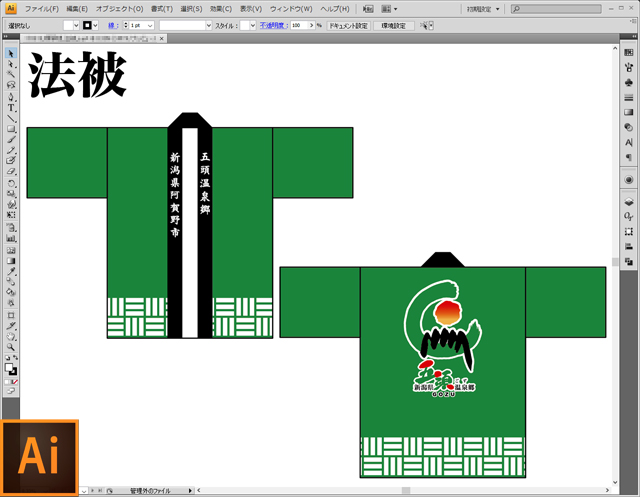
Task: Open the brush definition dropdown
Action: coord(209,26)
